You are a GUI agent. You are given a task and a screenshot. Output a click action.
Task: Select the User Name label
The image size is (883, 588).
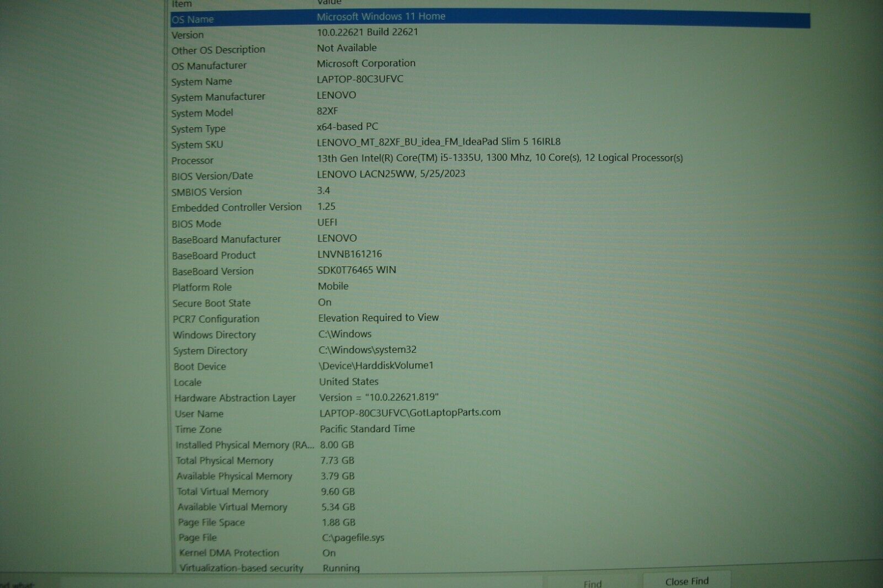[x=199, y=414]
